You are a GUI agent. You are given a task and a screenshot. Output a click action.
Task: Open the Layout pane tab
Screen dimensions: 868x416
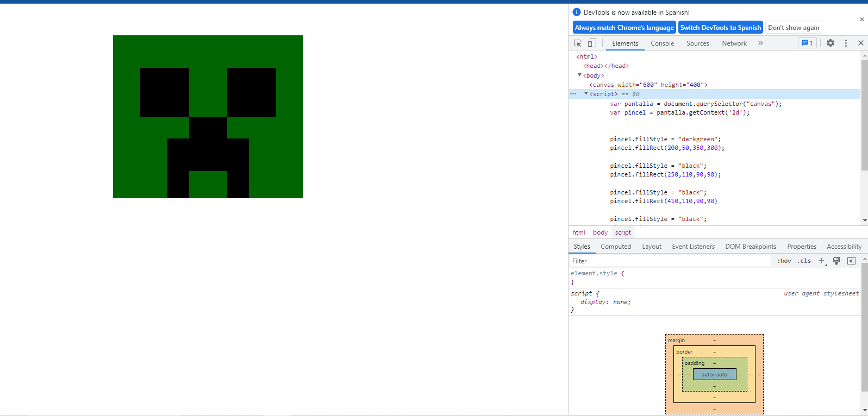tap(652, 247)
